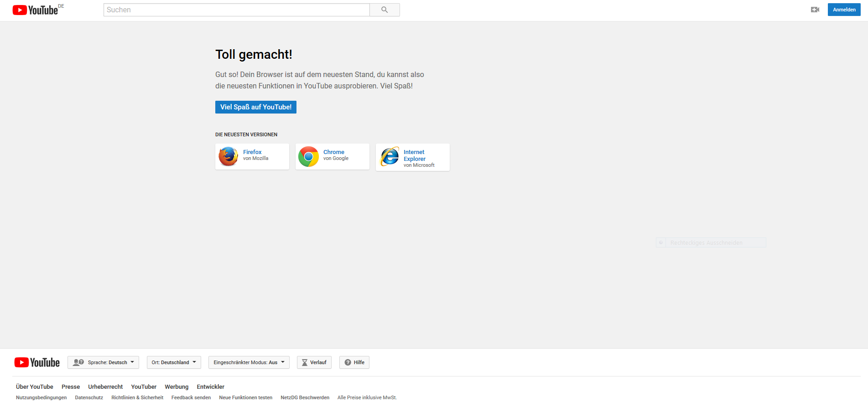Viewport: 868px width, 407px height.
Task: Open the NetzDG Beschwerden link
Action: [305, 397]
